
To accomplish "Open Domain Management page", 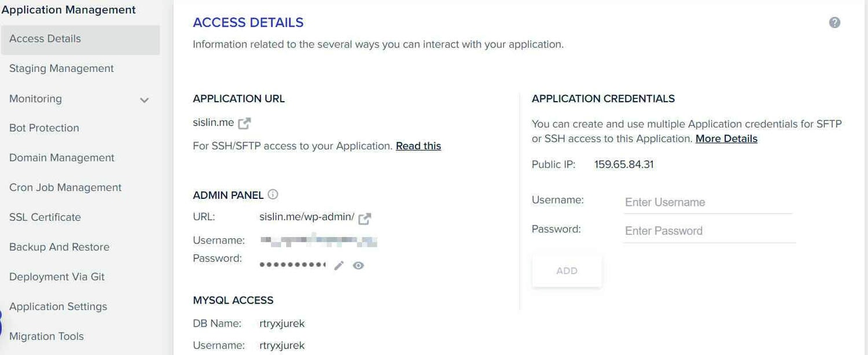I will pyautogui.click(x=62, y=158).
